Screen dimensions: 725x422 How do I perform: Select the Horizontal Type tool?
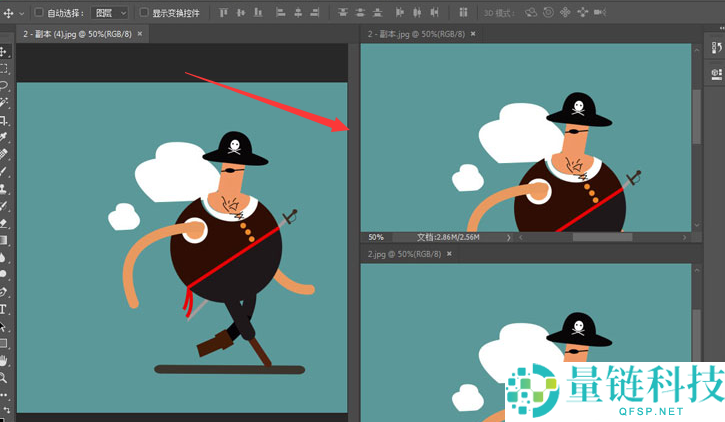point(5,310)
